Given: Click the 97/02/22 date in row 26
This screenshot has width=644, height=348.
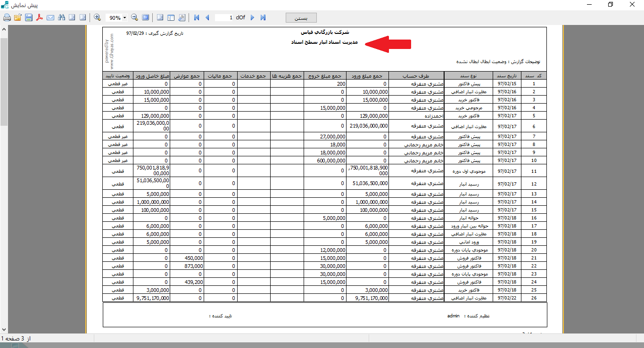Looking at the screenshot, I should 507,298.
